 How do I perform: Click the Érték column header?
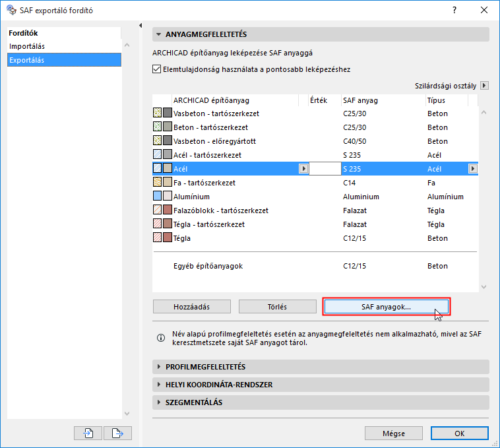pyautogui.click(x=325, y=100)
